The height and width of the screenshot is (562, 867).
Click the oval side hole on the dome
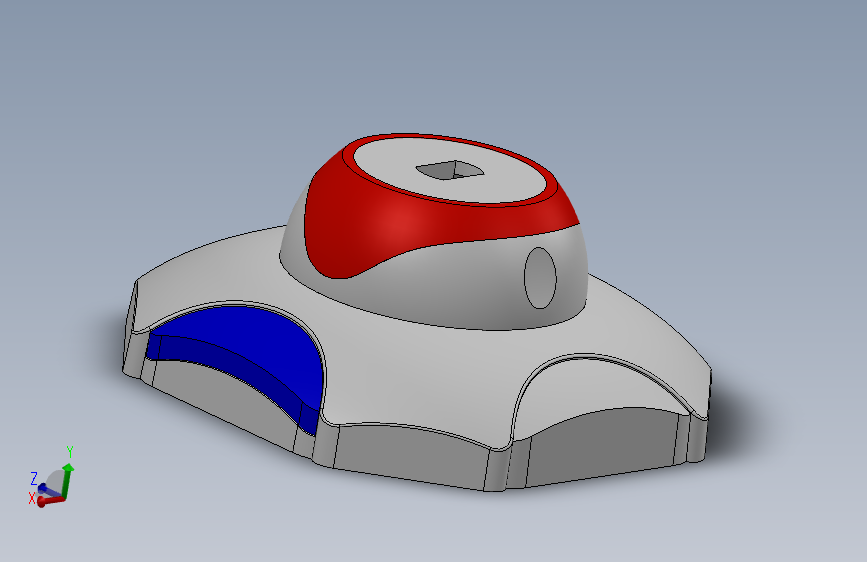540,278
